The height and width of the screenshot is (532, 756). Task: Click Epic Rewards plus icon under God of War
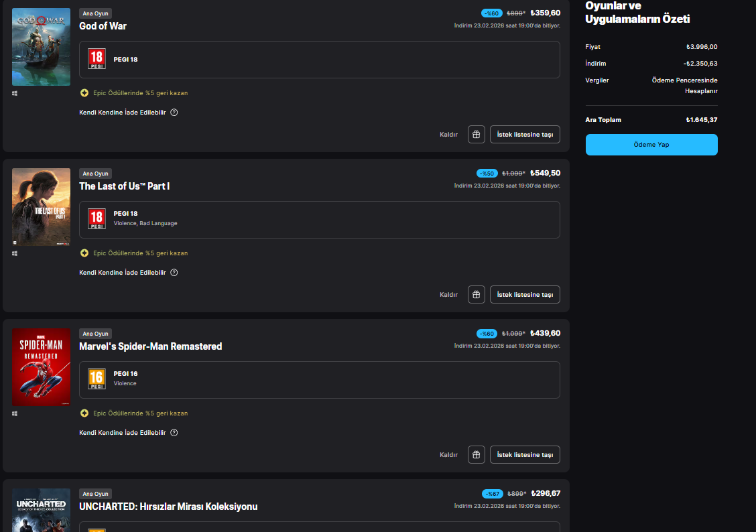84,93
